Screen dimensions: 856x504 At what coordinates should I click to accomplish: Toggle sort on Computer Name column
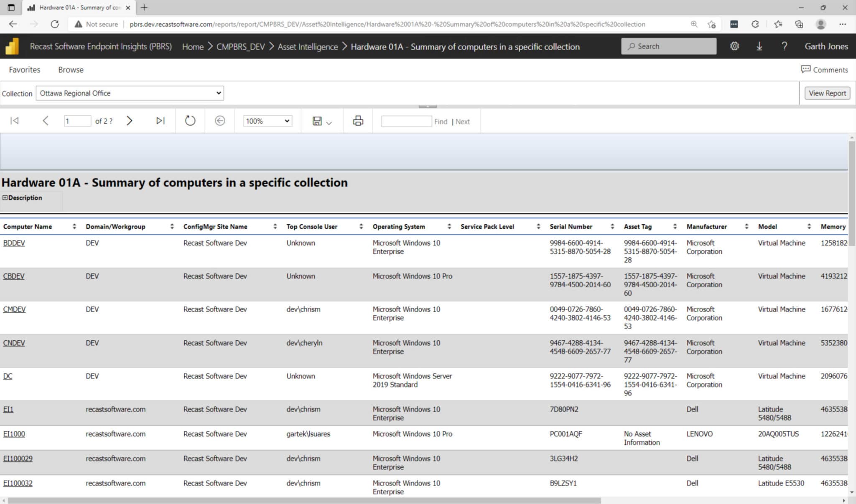(74, 226)
